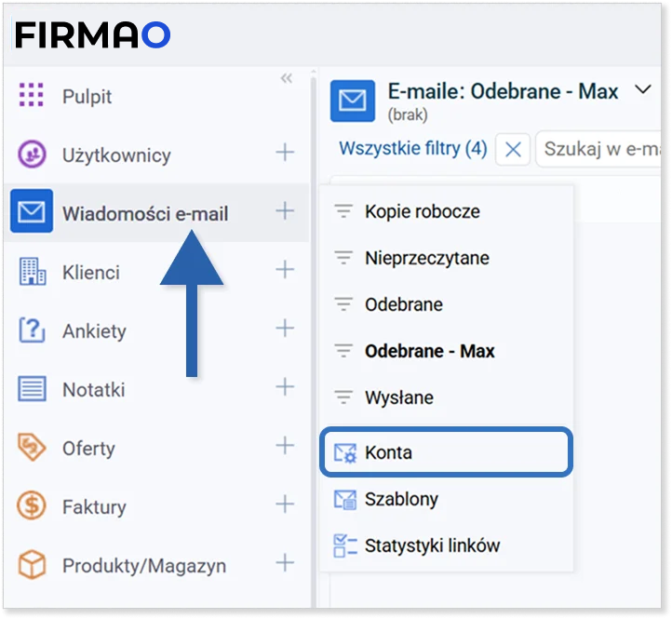This screenshot has height=619, width=672.
Task: Open Klienci building icon in sidebar
Action: [x=32, y=272]
